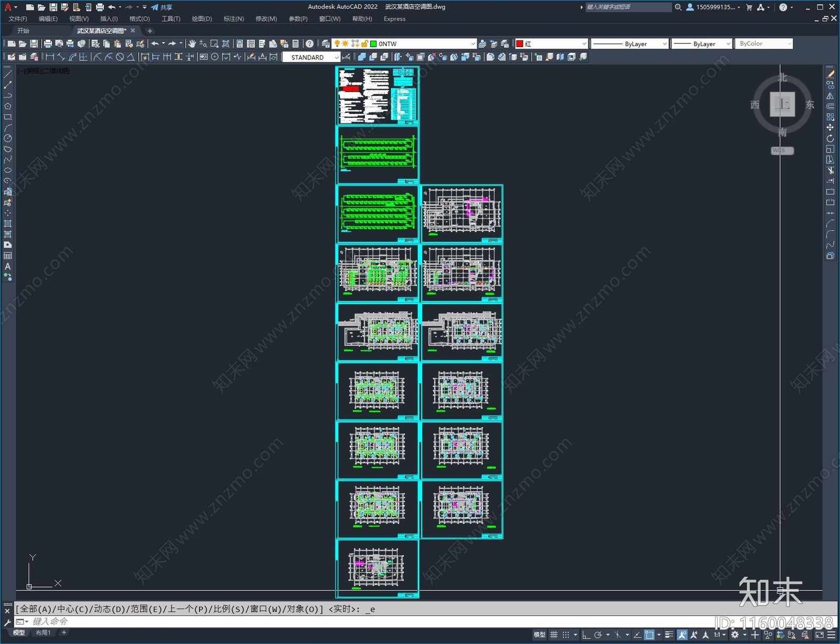Toggle ortho mode in status bar
This screenshot has width=840, height=644.
pos(586,635)
